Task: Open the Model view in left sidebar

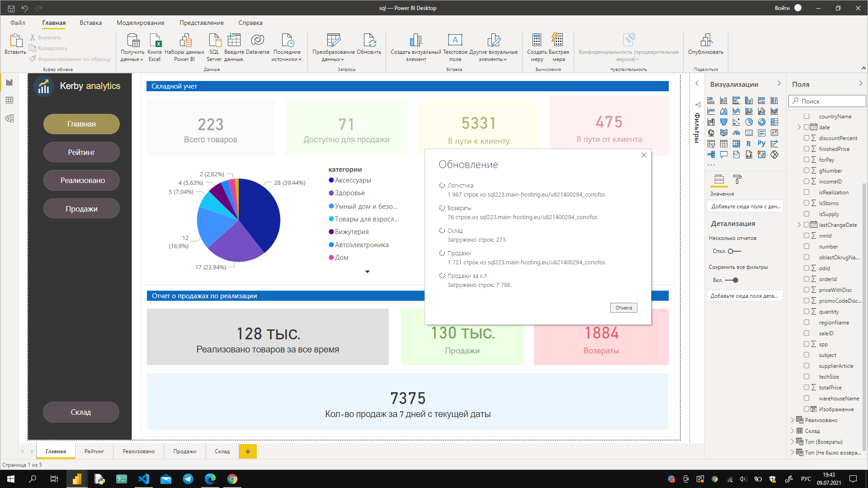Action: pos(9,118)
